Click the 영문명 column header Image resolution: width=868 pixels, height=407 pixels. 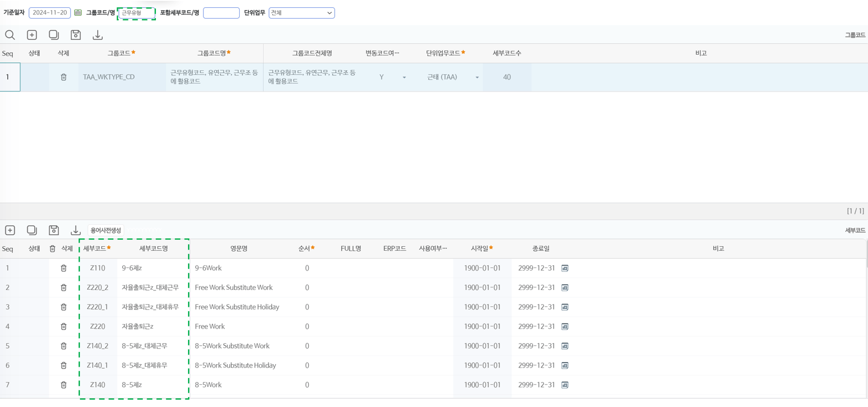tap(239, 248)
